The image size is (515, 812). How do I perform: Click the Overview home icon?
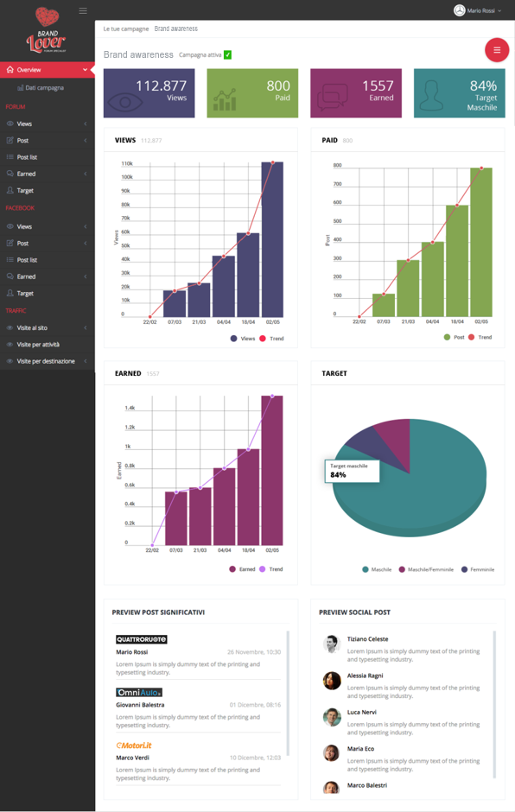coord(10,69)
